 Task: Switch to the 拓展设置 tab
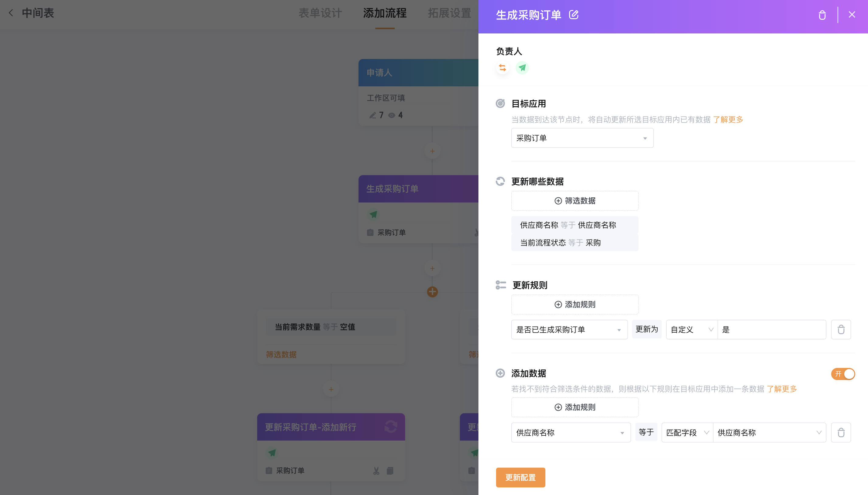449,13
